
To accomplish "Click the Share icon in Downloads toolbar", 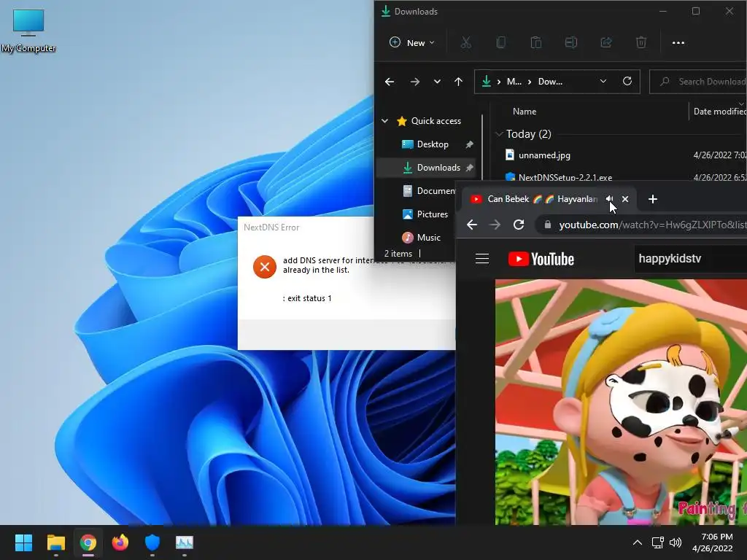I will [x=606, y=43].
